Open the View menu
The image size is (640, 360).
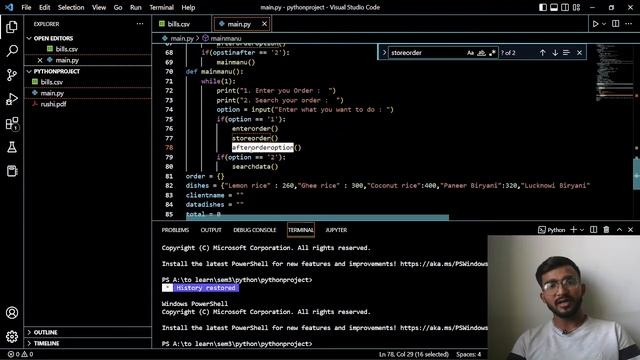point(99,7)
